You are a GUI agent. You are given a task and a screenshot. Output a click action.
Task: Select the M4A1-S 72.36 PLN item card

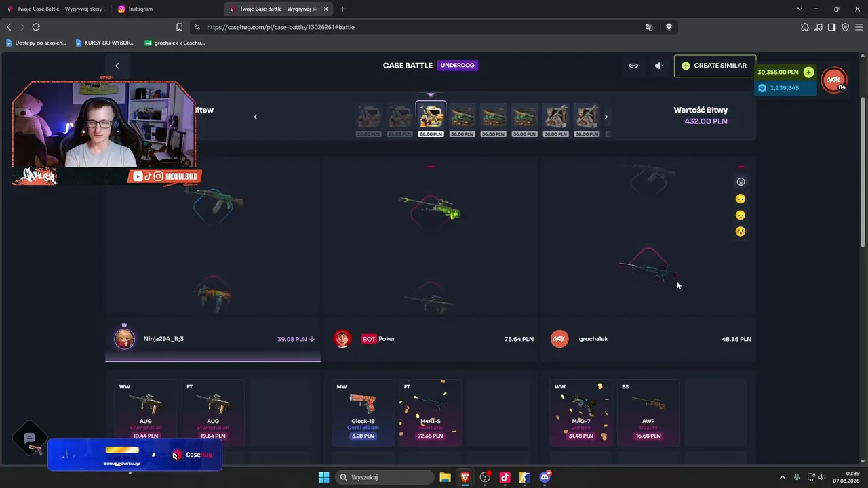point(431,413)
